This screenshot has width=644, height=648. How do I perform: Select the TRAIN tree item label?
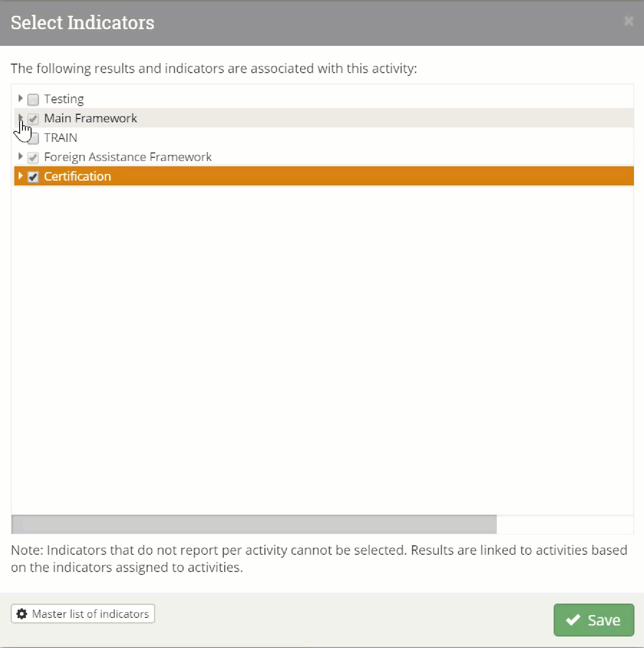click(60, 138)
